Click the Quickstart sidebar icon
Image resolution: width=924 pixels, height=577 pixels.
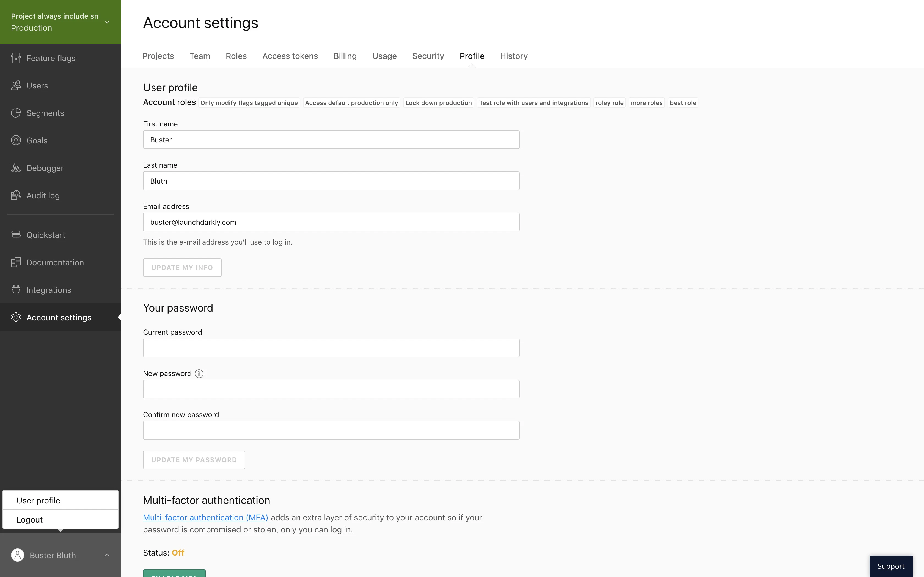click(16, 235)
